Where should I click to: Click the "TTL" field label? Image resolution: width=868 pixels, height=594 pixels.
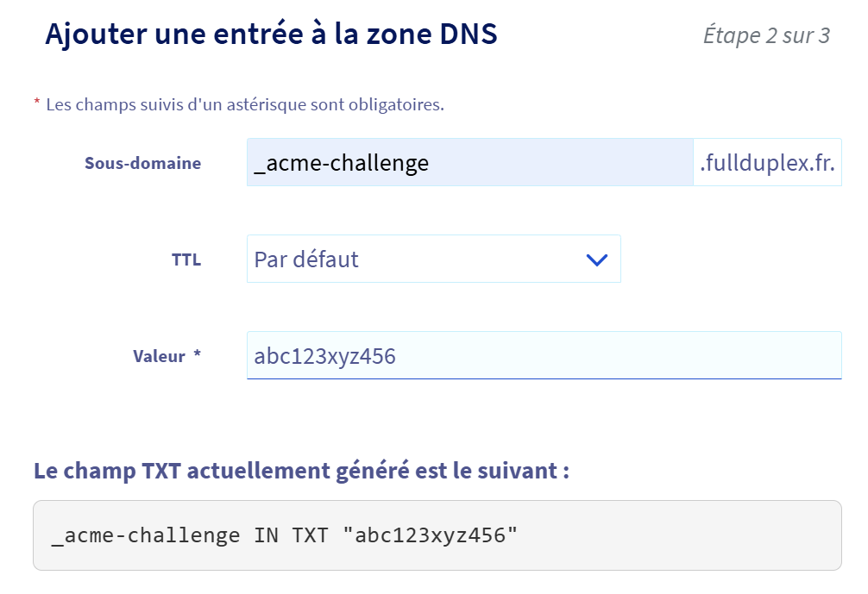[x=186, y=259]
